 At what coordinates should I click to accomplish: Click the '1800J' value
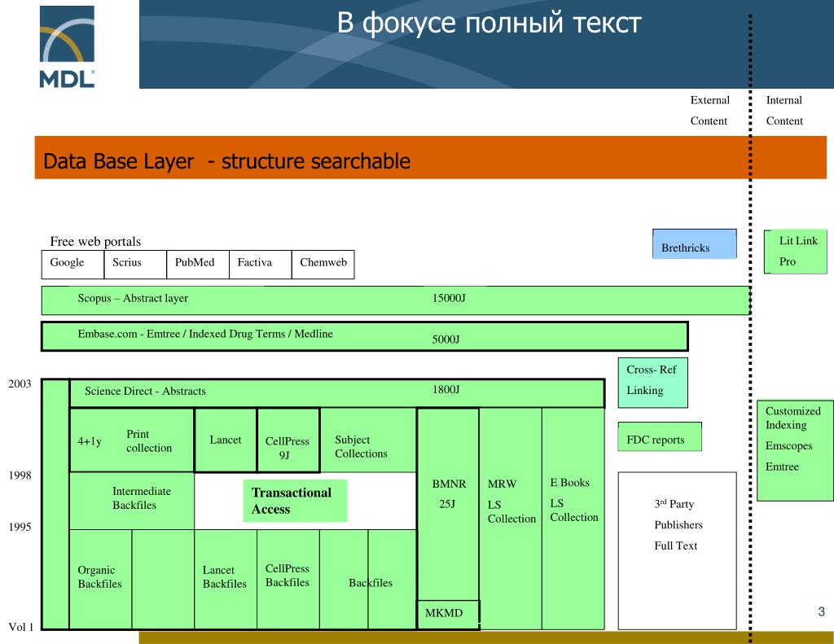446,390
